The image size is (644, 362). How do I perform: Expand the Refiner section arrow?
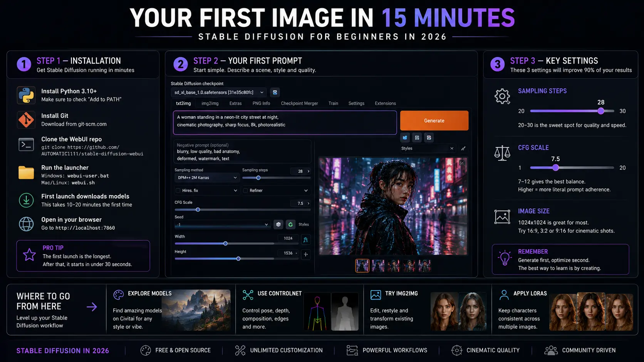pos(306,190)
